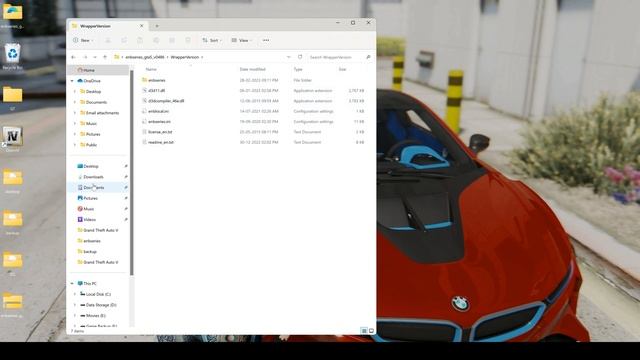Click the WrapperVersion breadcrumb segment
This screenshot has width=640, height=360.
184,57
